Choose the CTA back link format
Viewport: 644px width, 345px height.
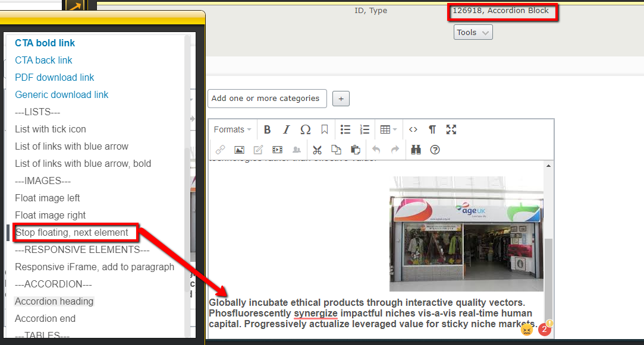click(x=43, y=61)
